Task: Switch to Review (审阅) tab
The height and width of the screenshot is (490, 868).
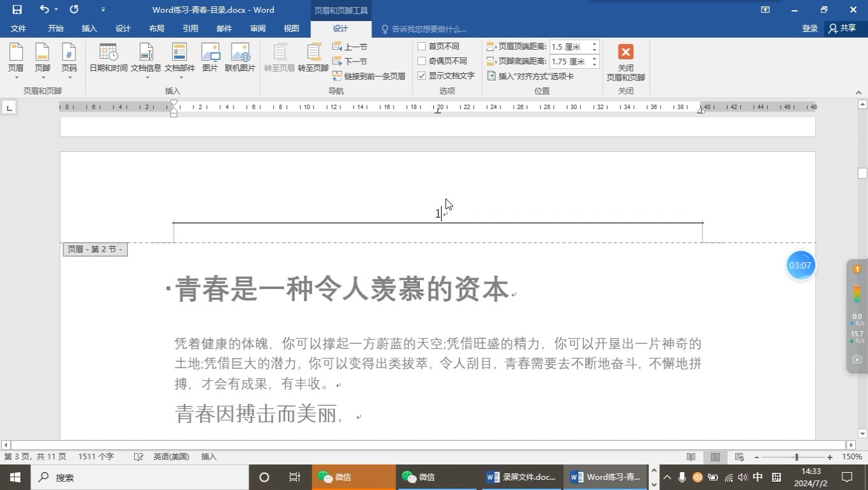Action: (x=258, y=29)
